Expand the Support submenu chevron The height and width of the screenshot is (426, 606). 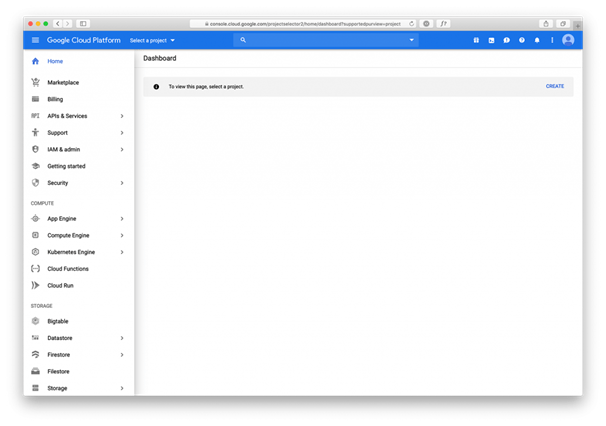[x=122, y=133]
